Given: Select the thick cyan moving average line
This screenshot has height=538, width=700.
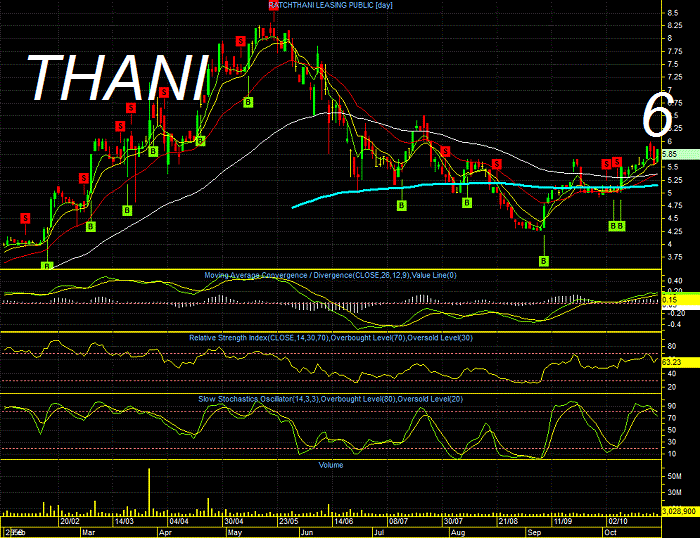Looking at the screenshot, I should (x=473, y=184).
